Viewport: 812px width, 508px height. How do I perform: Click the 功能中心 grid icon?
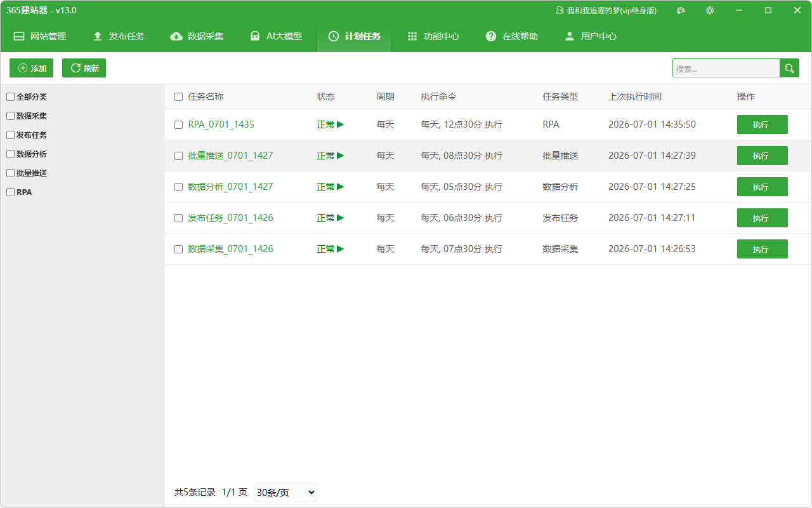point(412,36)
